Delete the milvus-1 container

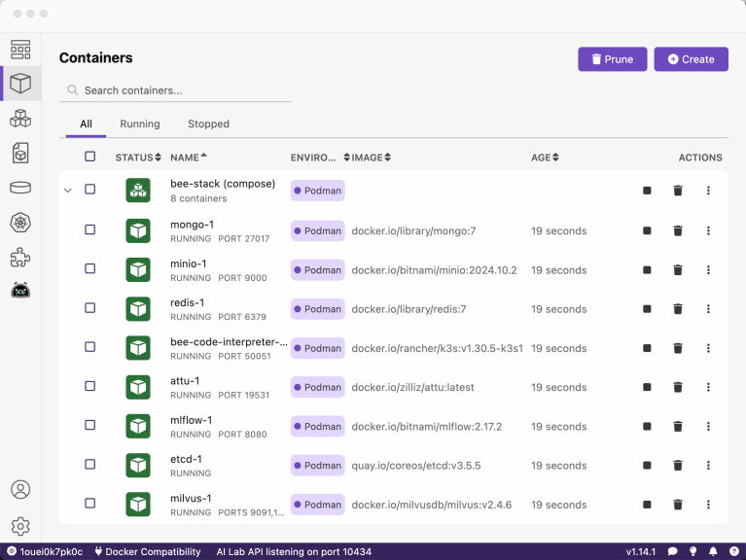(x=678, y=505)
